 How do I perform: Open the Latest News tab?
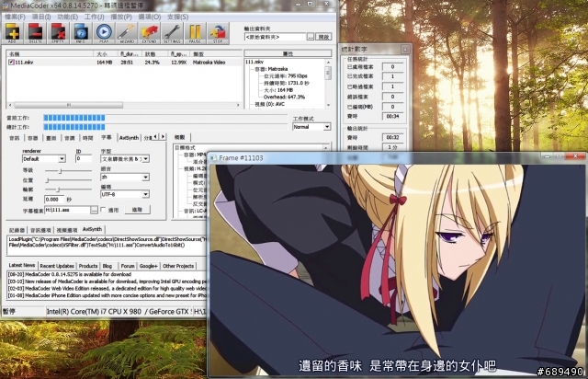point(22,265)
